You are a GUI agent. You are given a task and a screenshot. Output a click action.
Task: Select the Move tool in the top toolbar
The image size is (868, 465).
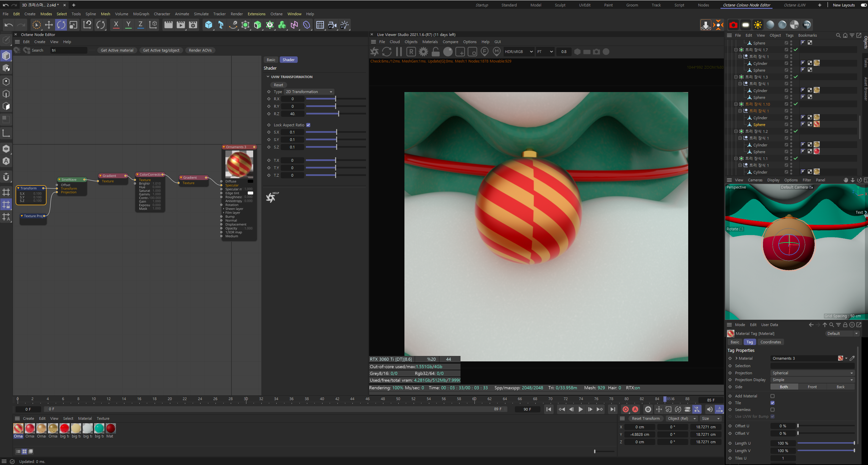[49, 25]
